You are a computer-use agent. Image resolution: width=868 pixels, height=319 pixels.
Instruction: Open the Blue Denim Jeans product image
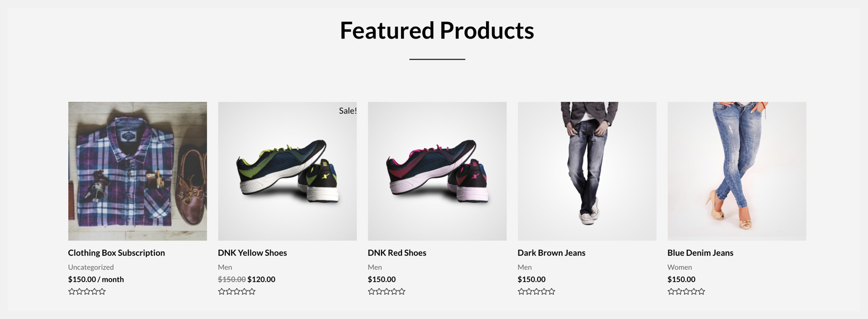point(737,171)
